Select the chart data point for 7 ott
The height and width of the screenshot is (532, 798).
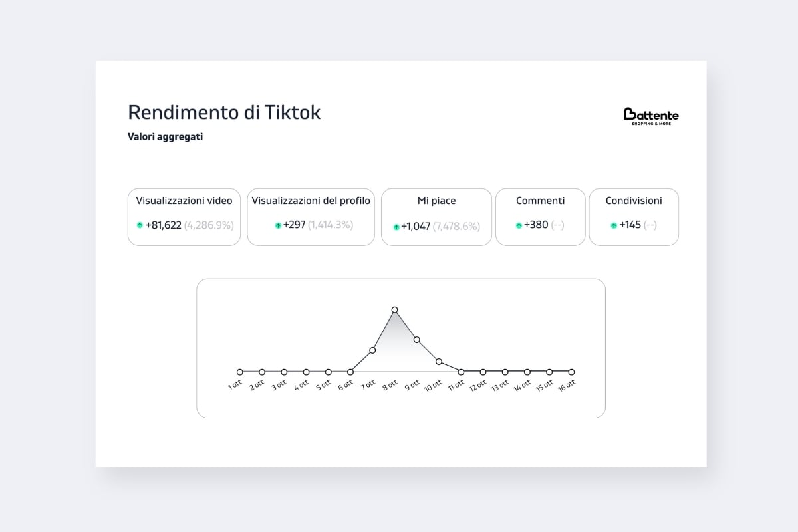[372, 350]
